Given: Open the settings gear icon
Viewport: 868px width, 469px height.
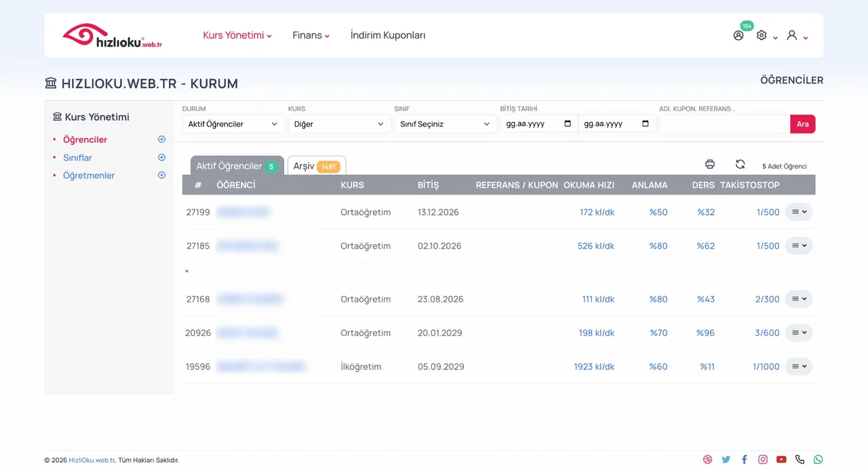Looking at the screenshot, I should coord(762,35).
